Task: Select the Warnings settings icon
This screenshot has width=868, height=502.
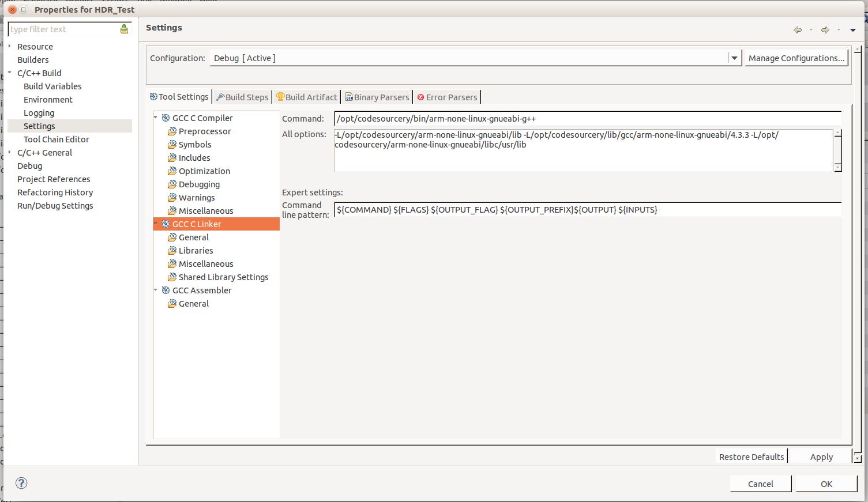Action: point(172,197)
